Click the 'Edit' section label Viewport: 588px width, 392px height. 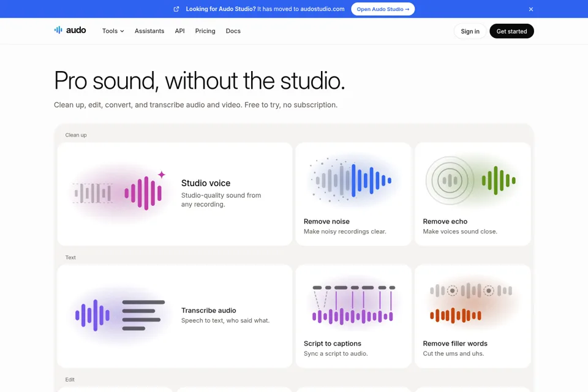coord(70,380)
